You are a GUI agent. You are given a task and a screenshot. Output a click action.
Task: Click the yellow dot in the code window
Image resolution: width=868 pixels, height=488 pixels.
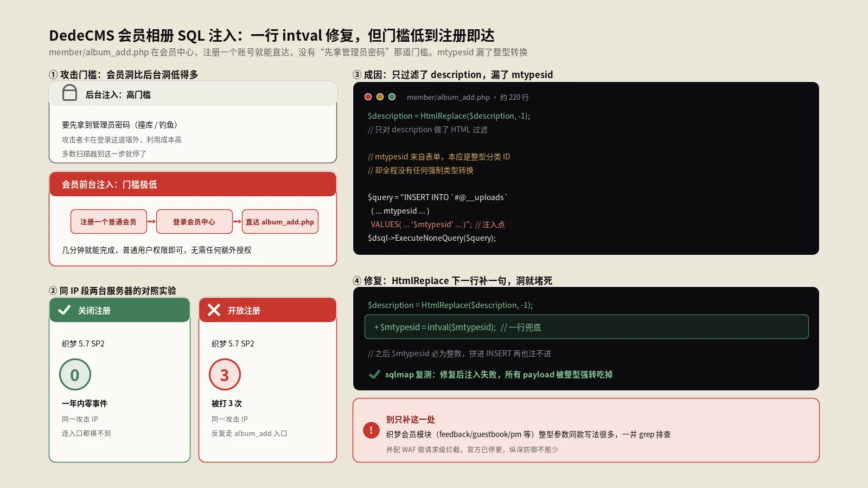click(x=380, y=97)
